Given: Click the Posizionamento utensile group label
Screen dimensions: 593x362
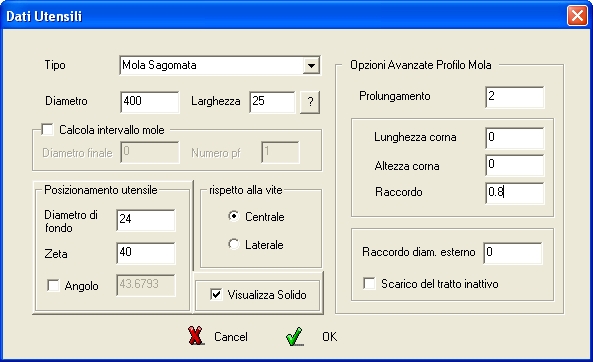Looking at the screenshot, I should tap(101, 190).
